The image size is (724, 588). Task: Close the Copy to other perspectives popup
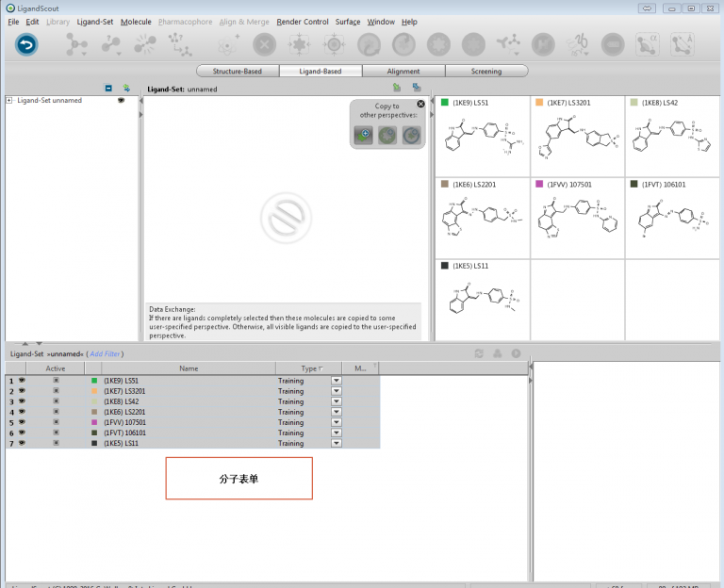click(420, 105)
